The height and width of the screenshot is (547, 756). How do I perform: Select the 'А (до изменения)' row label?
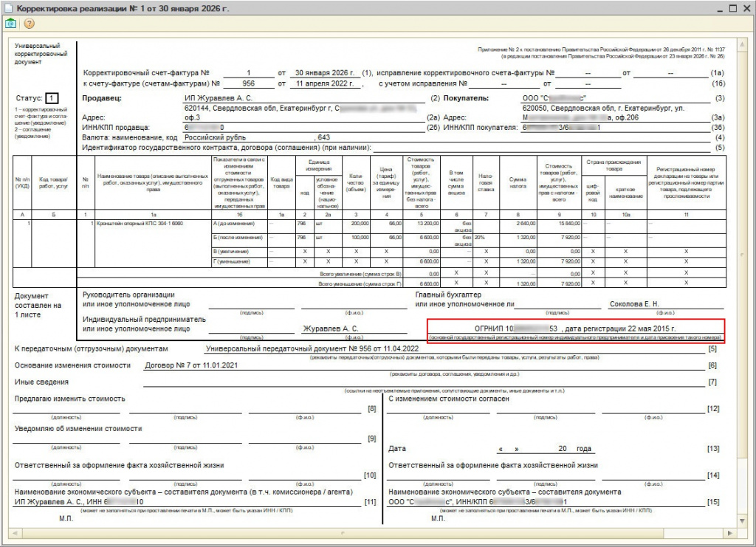234,224
